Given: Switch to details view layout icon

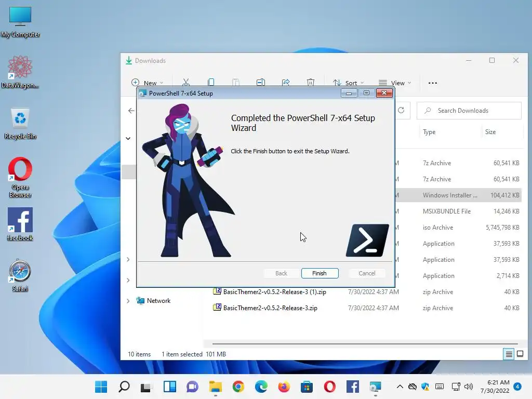Looking at the screenshot, I should coord(509,354).
